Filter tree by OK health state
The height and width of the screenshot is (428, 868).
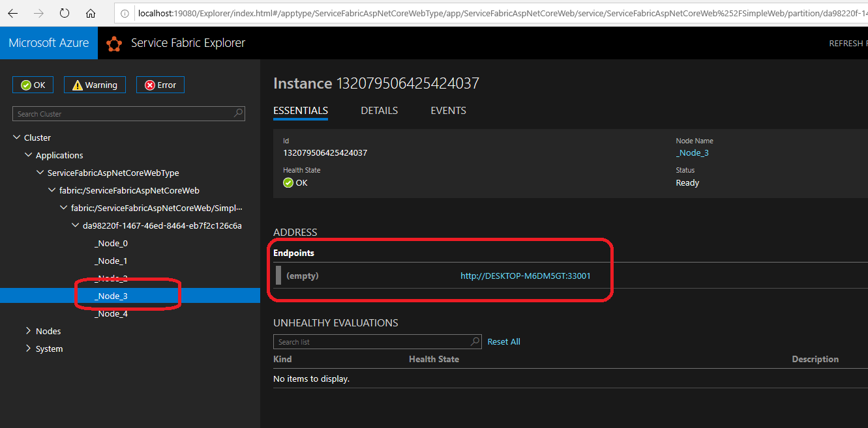pos(33,85)
